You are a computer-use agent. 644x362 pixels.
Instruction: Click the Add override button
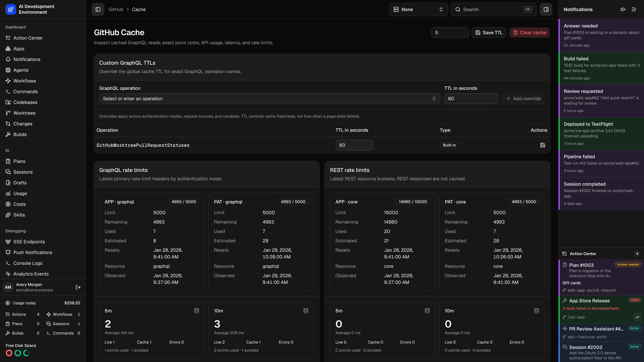tap(523, 99)
